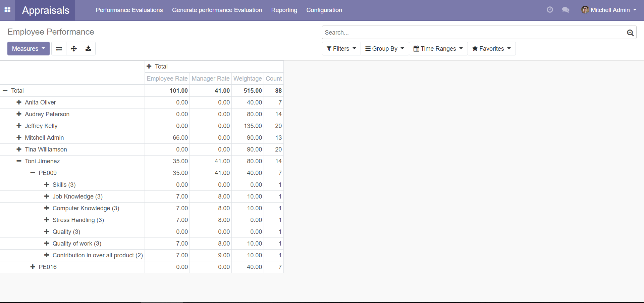This screenshot has height=303, width=644.
Task: Click the flip axis icon
Action: [59, 49]
